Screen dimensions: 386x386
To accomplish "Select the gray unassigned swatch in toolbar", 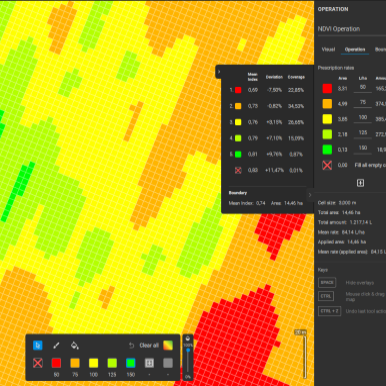I will (x=168, y=363).
